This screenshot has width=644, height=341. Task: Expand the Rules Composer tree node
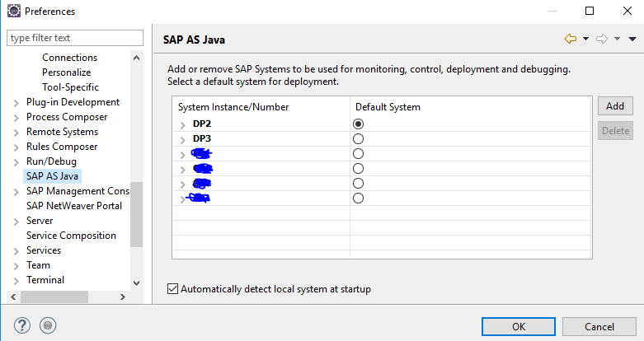[16, 147]
